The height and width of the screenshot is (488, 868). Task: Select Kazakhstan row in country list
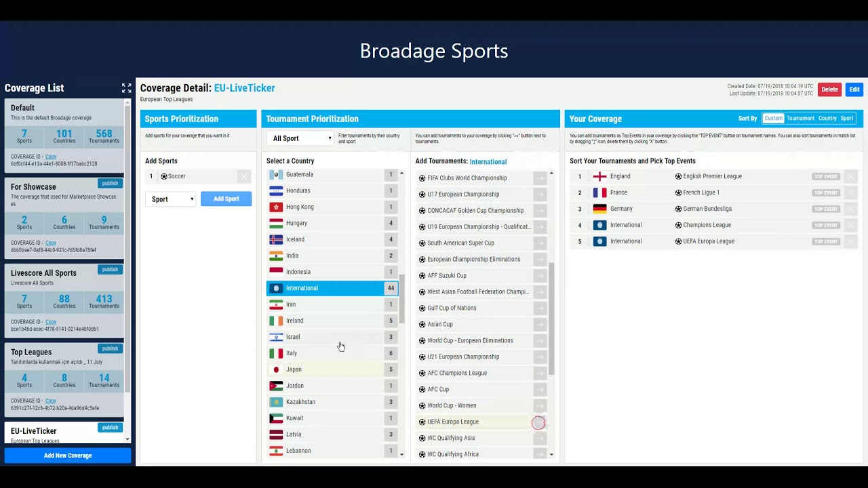click(x=332, y=402)
